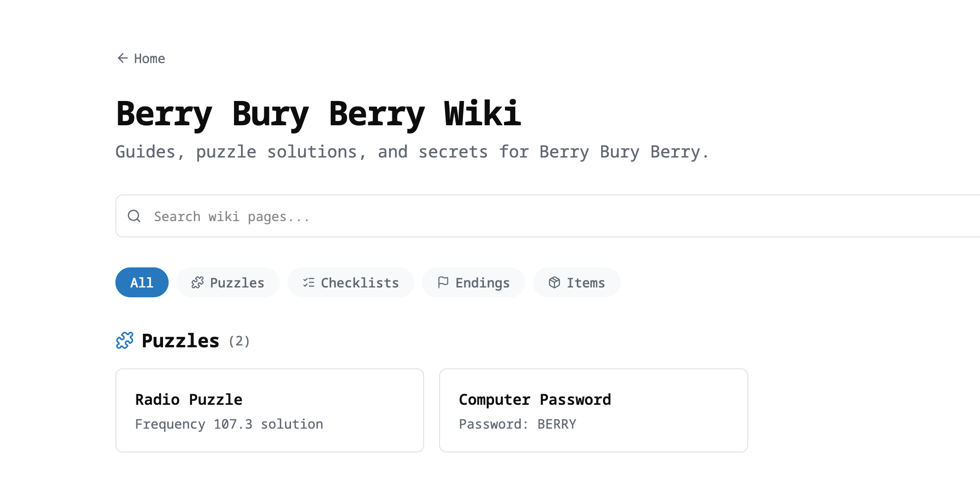Click the puzzle piece icon on Puzzles filter

click(198, 282)
